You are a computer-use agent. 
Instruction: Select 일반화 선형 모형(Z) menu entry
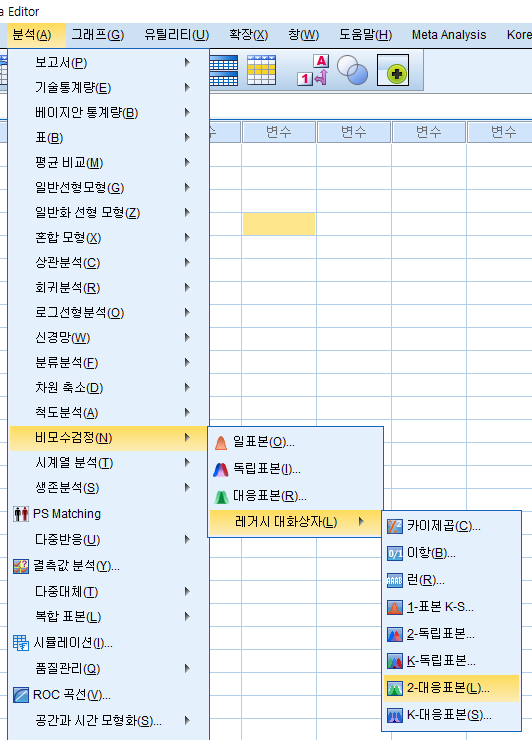coord(109,212)
